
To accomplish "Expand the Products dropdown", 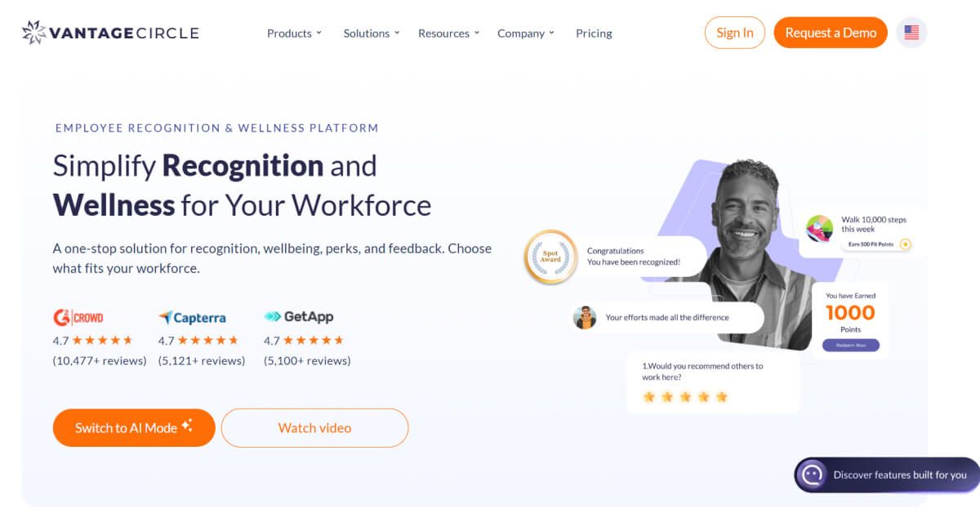I will coord(293,33).
